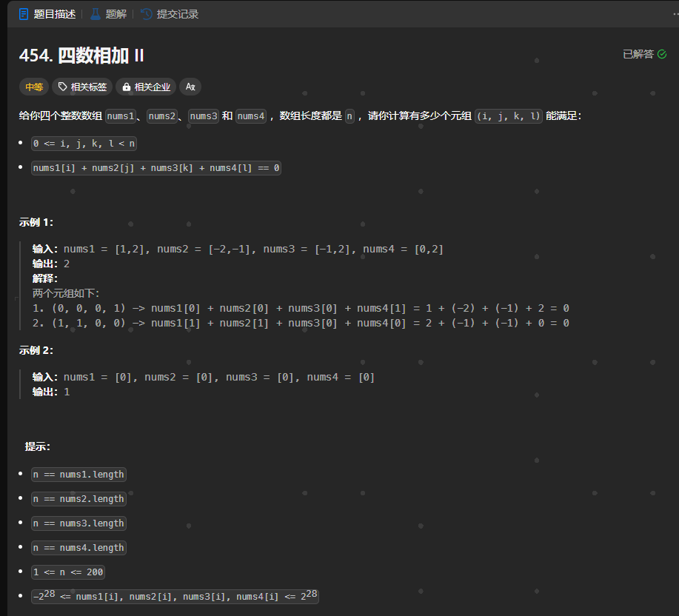Click example 1 input line
This screenshot has width=679, height=616.
(x=238, y=249)
